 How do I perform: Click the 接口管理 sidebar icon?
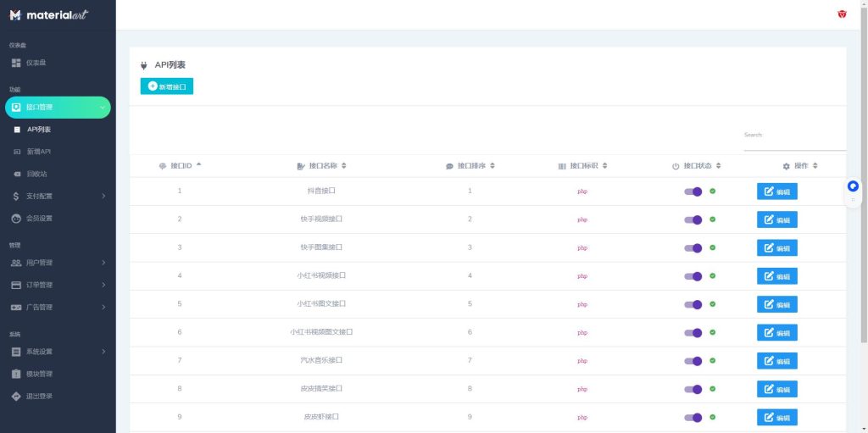coord(16,108)
